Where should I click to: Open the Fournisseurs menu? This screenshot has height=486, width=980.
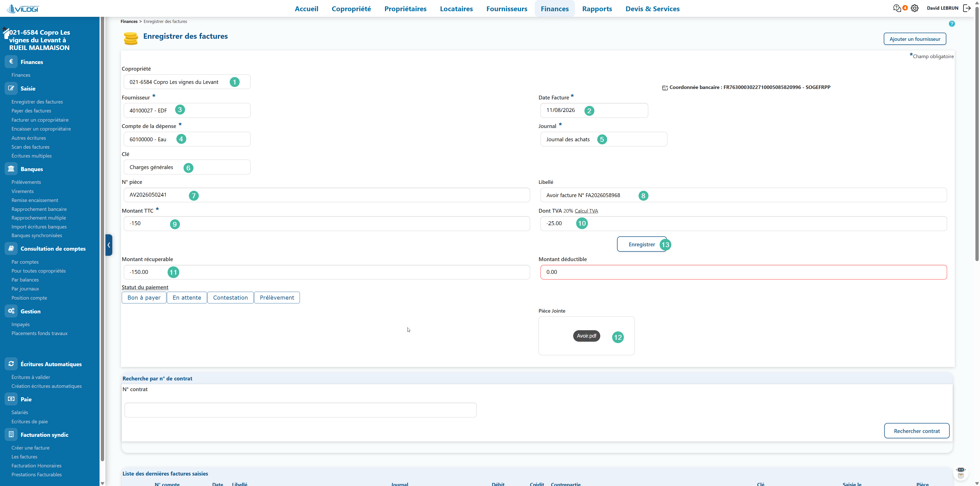pyautogui.click(x=507, y=9)
